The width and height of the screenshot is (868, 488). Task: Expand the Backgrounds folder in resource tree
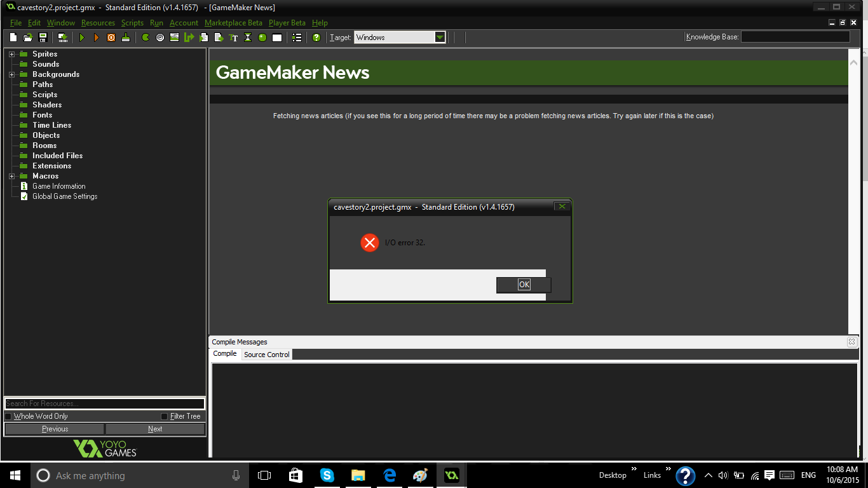click(11, 74)
